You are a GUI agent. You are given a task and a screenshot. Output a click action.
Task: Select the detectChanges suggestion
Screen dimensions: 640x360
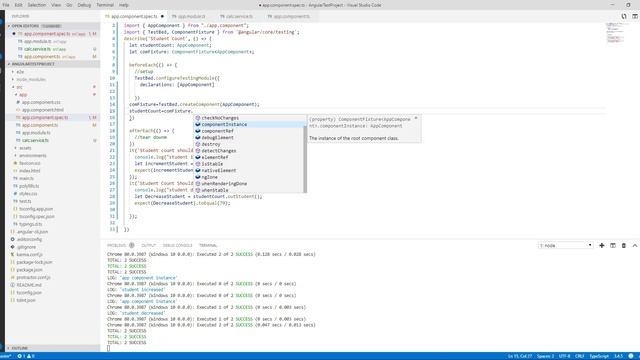pos(249,151)
